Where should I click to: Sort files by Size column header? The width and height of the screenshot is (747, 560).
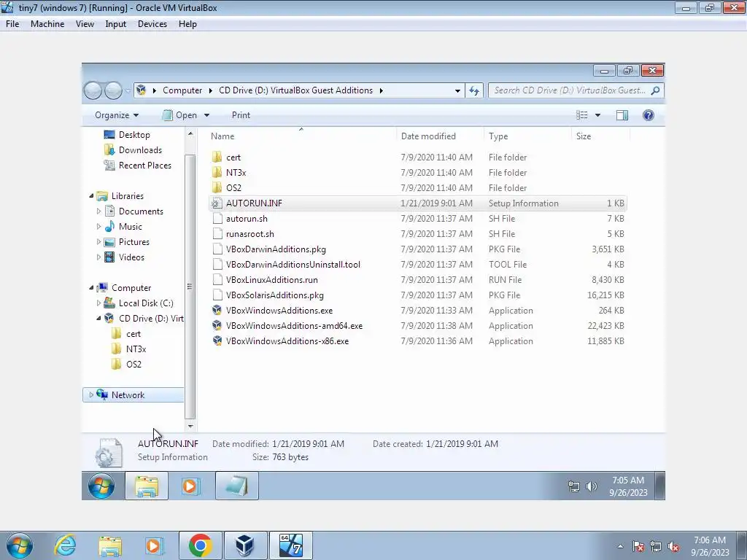coord(584,136)
